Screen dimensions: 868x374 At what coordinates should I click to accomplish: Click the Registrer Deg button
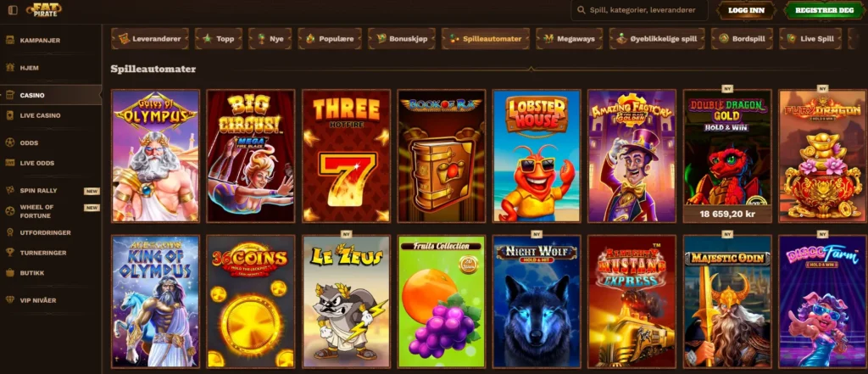coord(824,10)
